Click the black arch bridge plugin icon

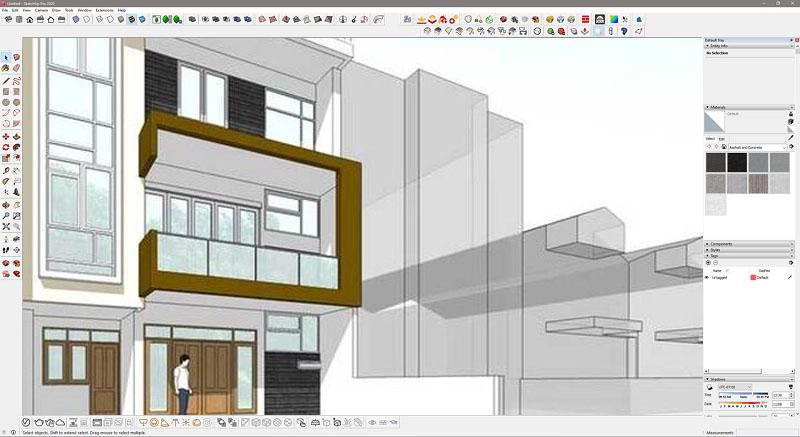[600, 19]
